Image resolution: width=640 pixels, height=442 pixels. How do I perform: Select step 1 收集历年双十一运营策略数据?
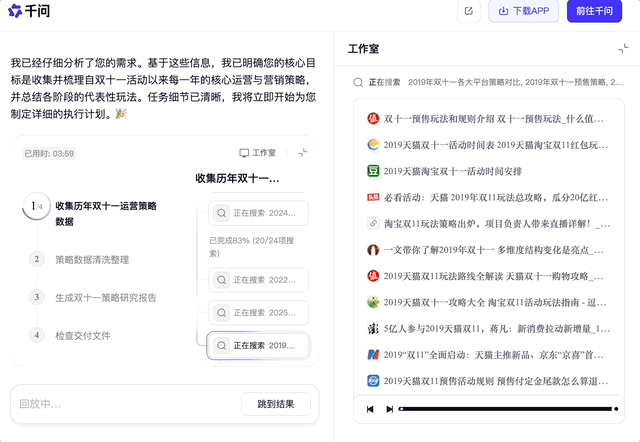[x=106, y=213]
